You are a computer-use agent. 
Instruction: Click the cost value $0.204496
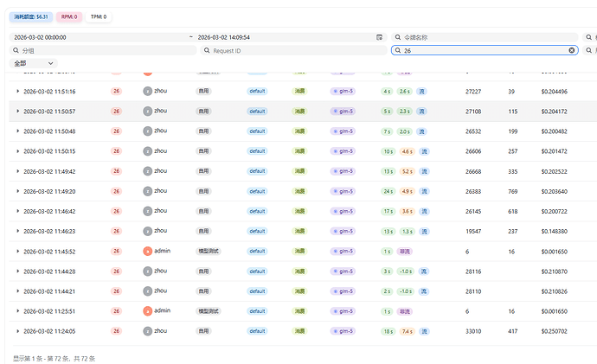[x=554, y=92]
